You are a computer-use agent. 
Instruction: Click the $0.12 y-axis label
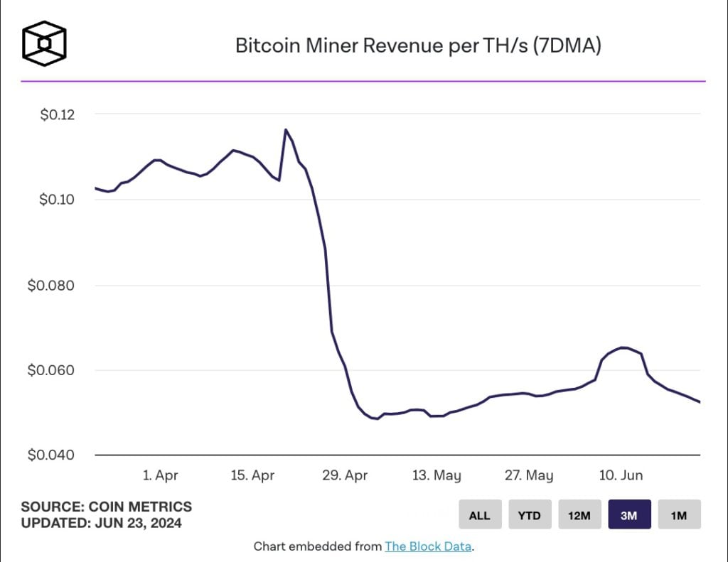click(58, 114)
